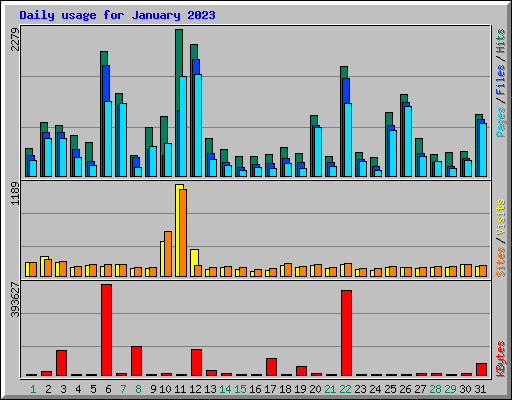Click the cyan pages bar for day 26
This screenshot has width=512, height=400.
point(408,141)
